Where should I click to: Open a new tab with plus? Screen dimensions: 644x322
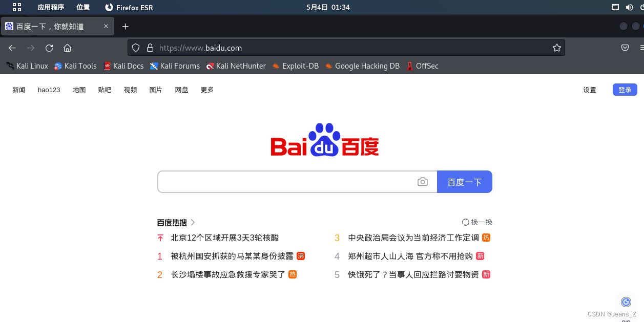[x=125, y=26]
